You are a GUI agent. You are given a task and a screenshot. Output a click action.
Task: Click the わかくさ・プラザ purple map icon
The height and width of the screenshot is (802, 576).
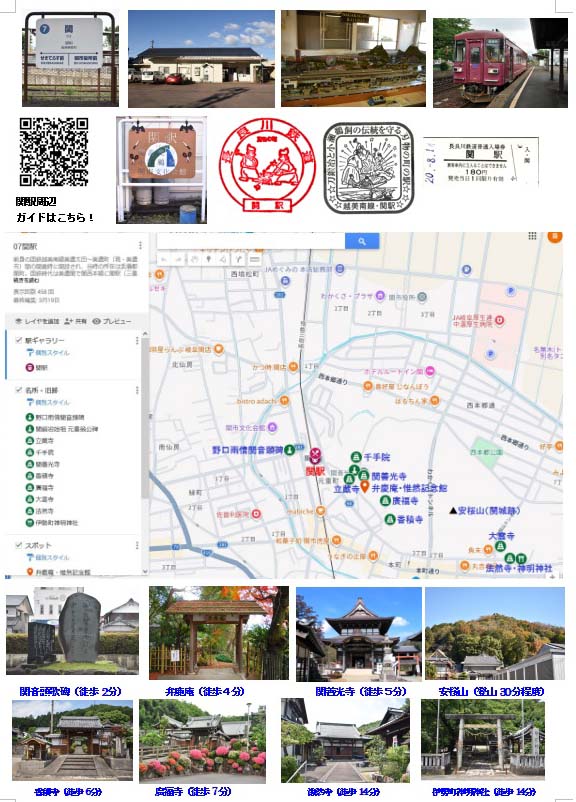(380, 296)
